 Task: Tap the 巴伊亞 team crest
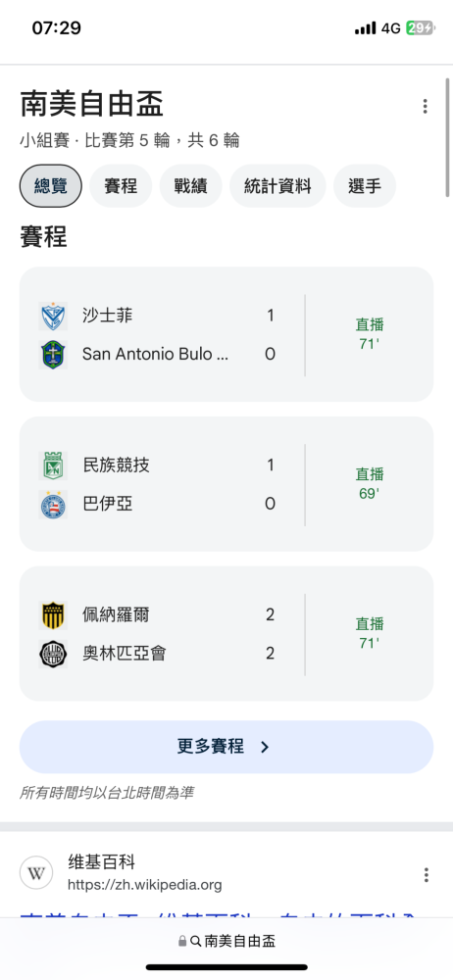(53, 505)
